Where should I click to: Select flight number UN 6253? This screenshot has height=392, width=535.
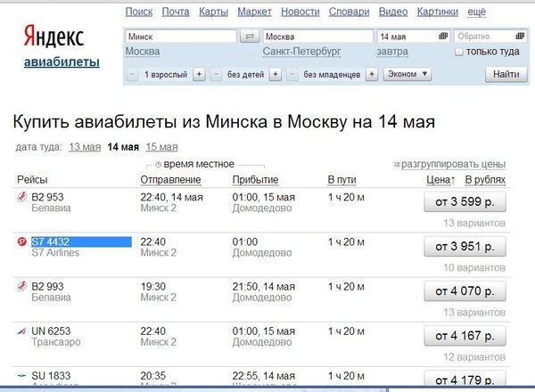[x=51, y=331]
